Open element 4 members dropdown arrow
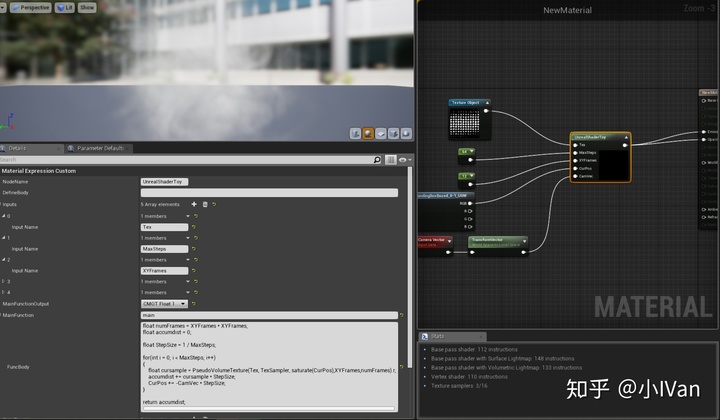The image size is (720, 420). point(188,292)
